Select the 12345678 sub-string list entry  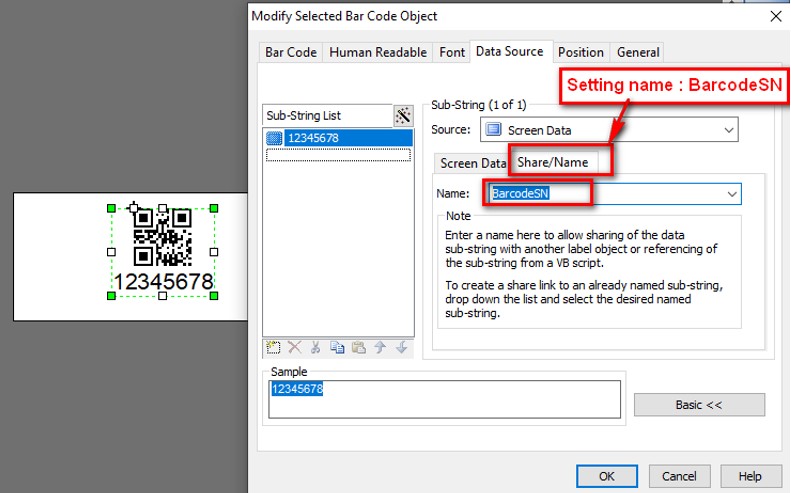338,138
